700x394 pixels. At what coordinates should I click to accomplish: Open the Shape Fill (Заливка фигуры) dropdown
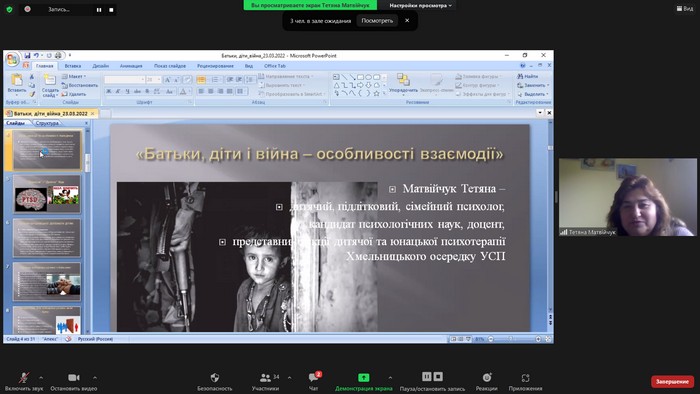click(479, 76)
